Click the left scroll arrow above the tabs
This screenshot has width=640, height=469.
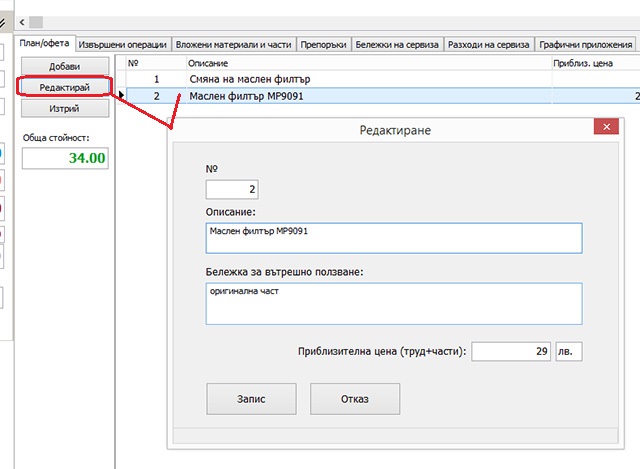coord(22,21)
